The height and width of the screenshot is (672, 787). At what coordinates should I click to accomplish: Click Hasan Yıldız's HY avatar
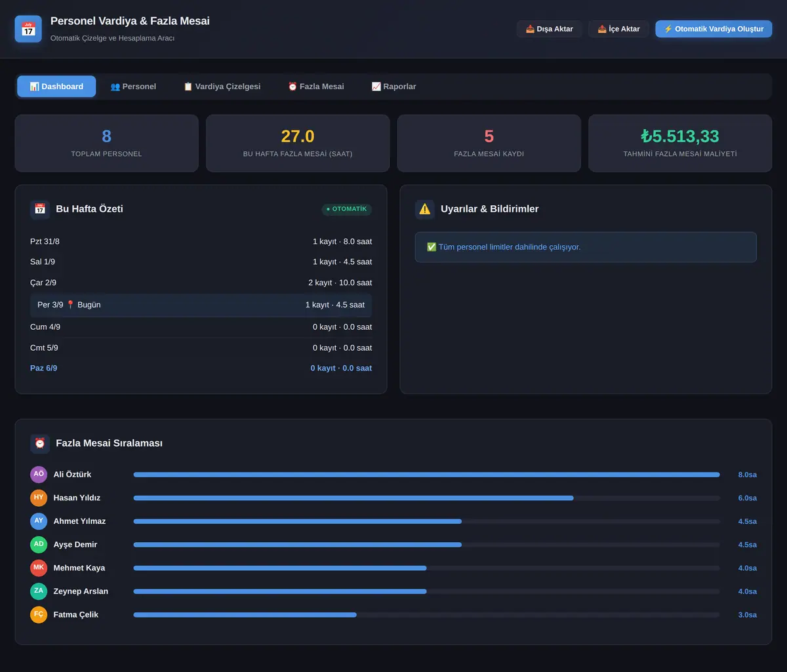(39, 498)
